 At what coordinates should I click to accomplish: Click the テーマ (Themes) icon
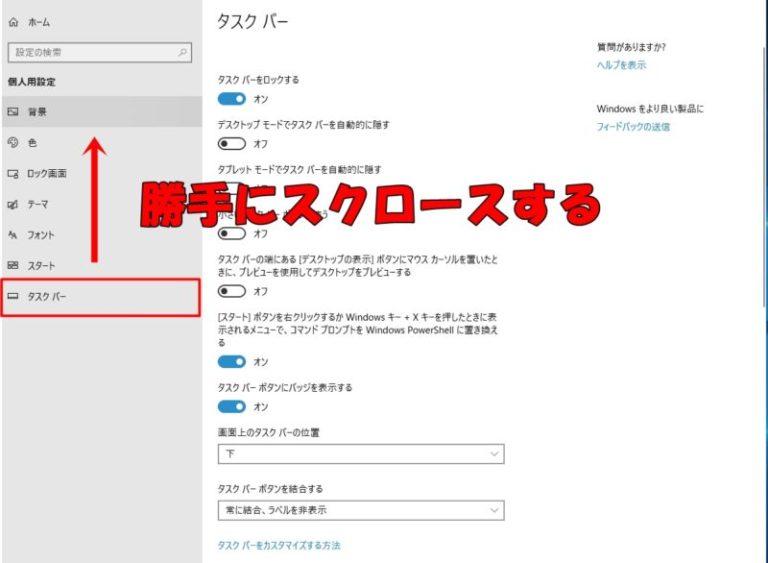(13, 204)
